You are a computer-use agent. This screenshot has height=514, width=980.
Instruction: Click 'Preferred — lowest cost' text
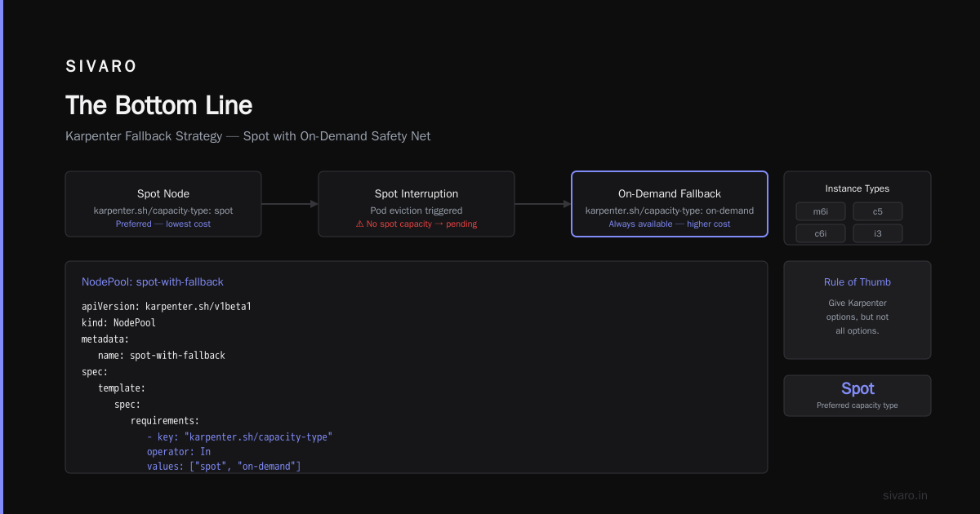163,224
